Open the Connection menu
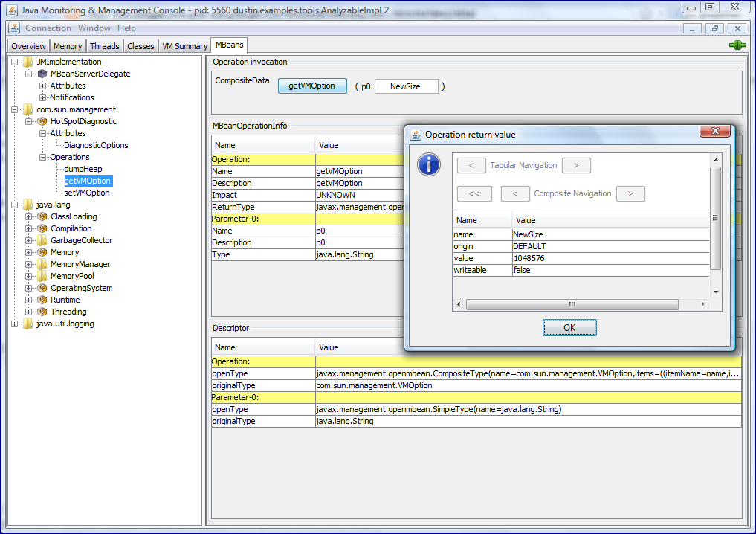756x534 pixels. point(48,28)
